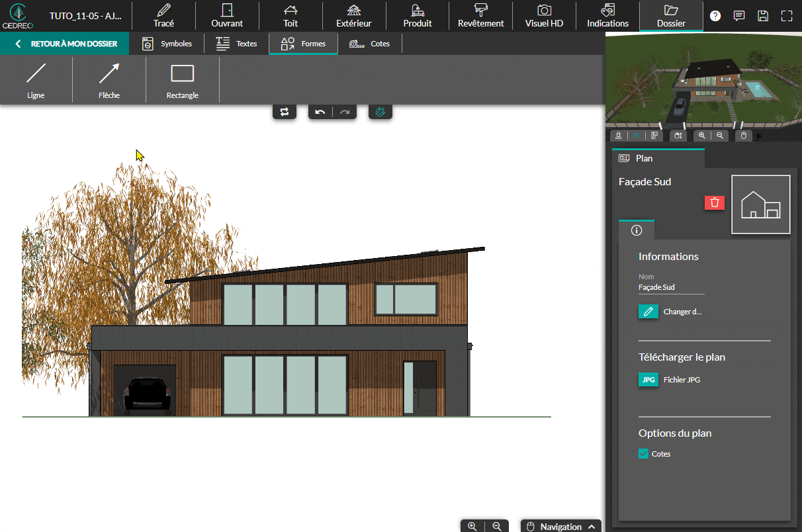
Task: Open the help question mark icon
Action: click(x=715, y=16)
